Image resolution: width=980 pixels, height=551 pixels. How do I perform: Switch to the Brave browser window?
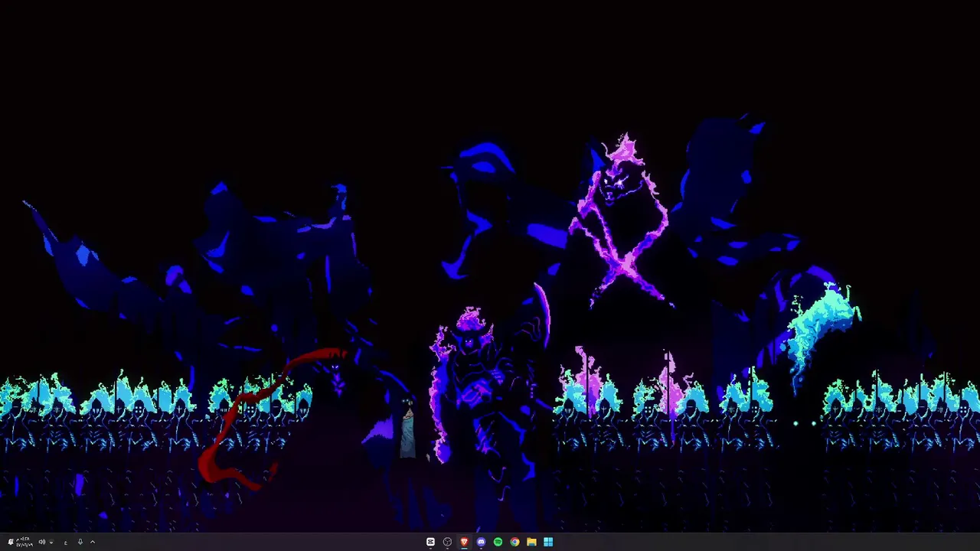pos(464,542)
